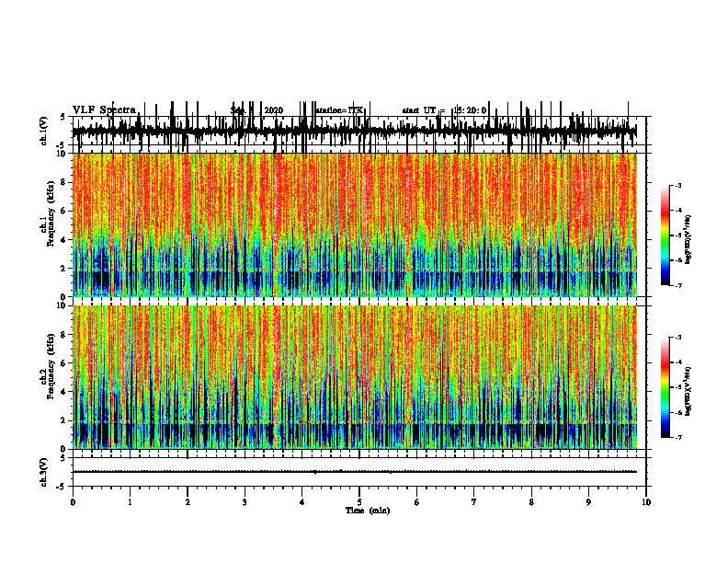Screen dimensions: 728x563
Task: Click the 'ch.3(V)' axis label
Action: click(44, 473)
